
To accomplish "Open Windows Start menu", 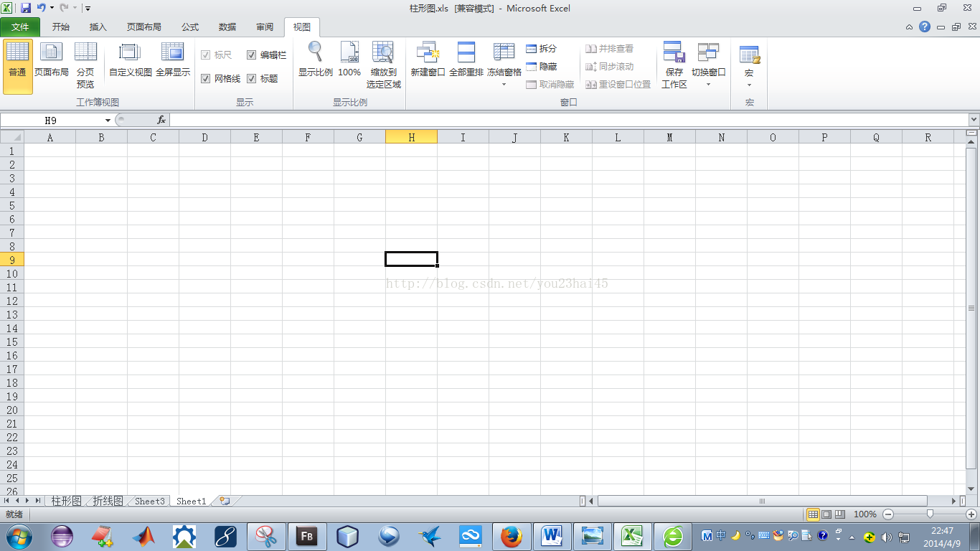I will [x=19, y=536].
